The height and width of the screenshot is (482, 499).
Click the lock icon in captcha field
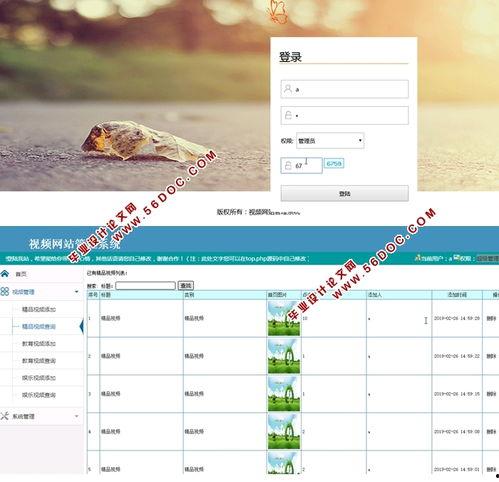288,165
